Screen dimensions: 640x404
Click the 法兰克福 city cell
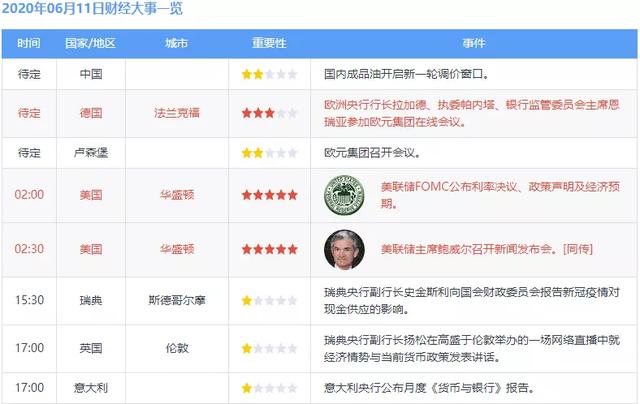coord(179,113)
